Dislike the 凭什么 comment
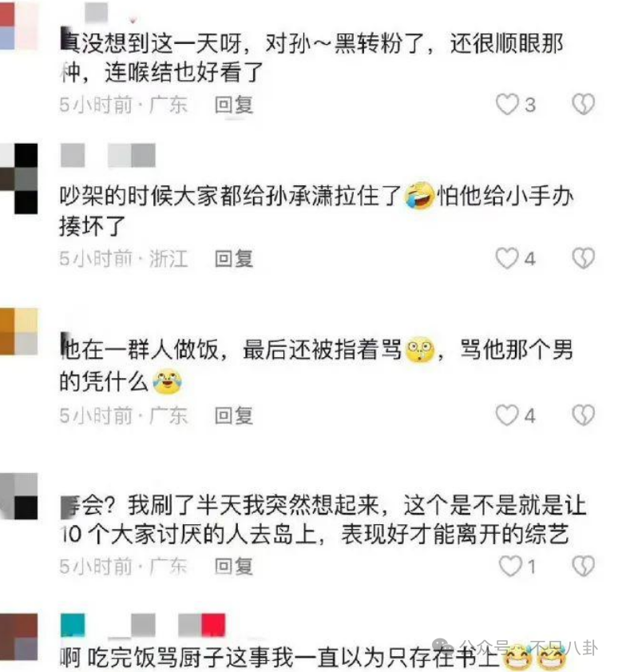Viewport: 618px width, 672px height. point(584,415)
